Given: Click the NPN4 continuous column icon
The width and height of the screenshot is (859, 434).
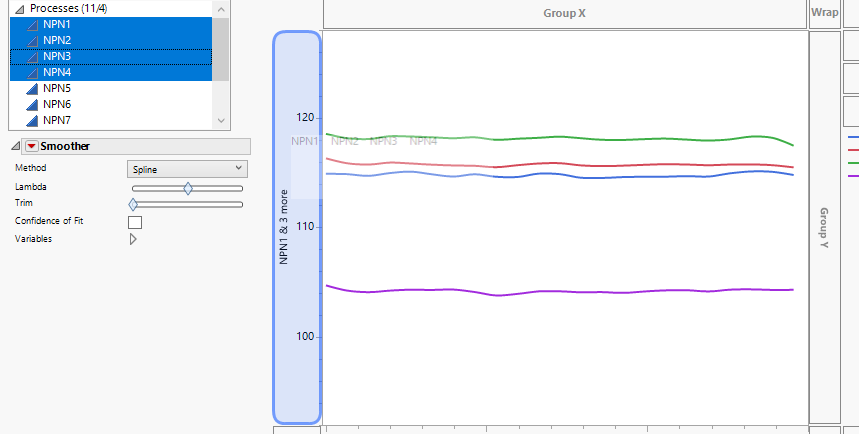Looking at the screenshot, I should 32,72.
